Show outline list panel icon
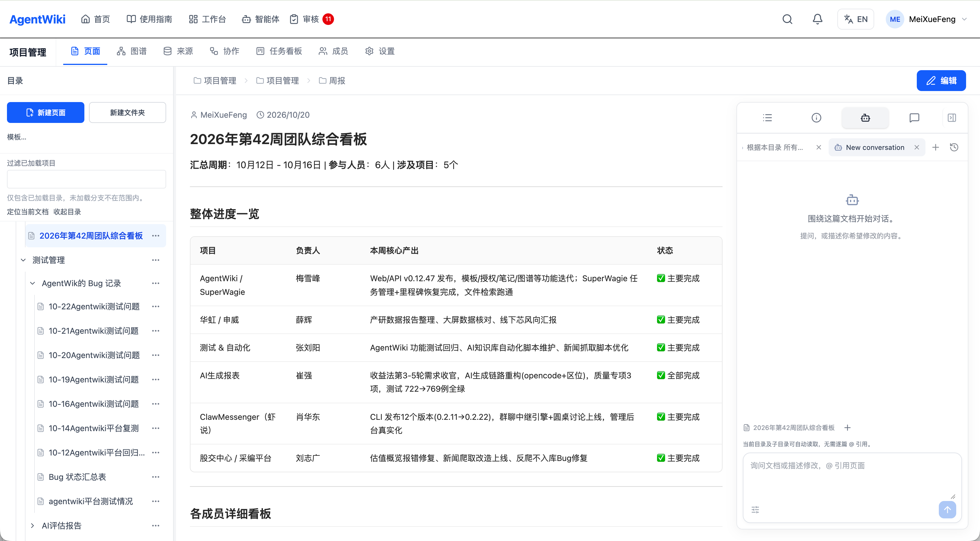 pyautogui.click(x=767, y=118)
